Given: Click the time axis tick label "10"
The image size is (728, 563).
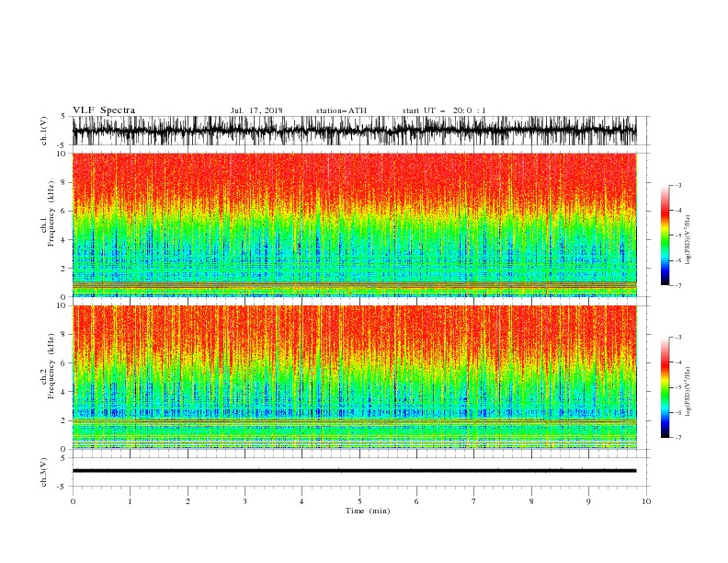Looking at the screenshot, I should (646, 501).
